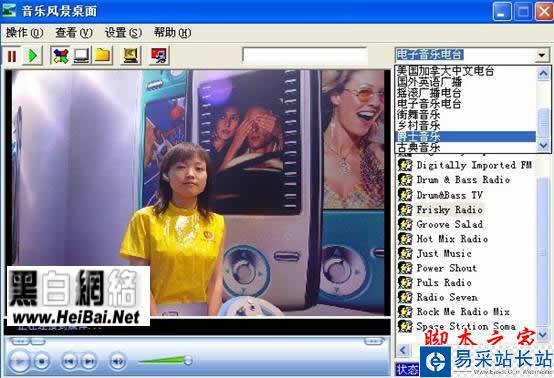Image resolution: width=554 pixels, height=378 pixels.
Task: Select the Groove Salad station
Action: point(449,224)
